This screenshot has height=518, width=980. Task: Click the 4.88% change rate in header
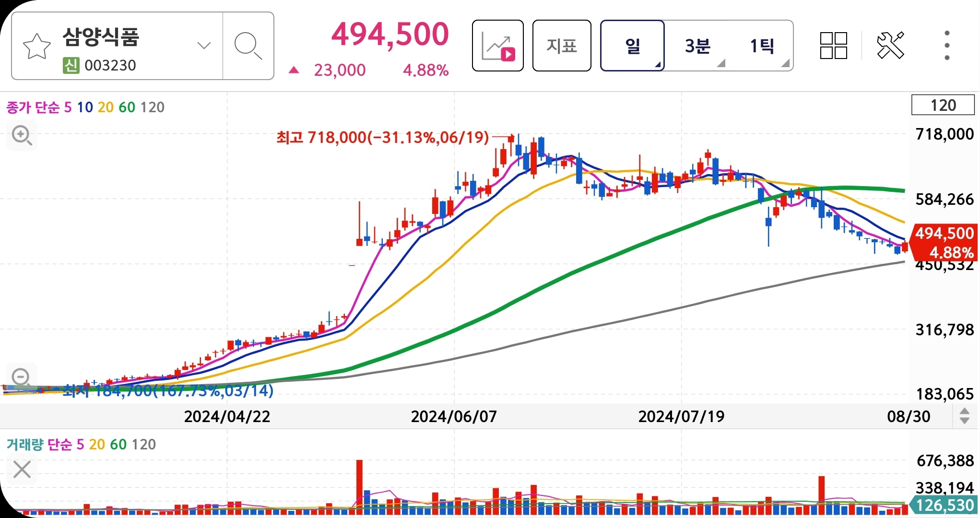[425, 71]
